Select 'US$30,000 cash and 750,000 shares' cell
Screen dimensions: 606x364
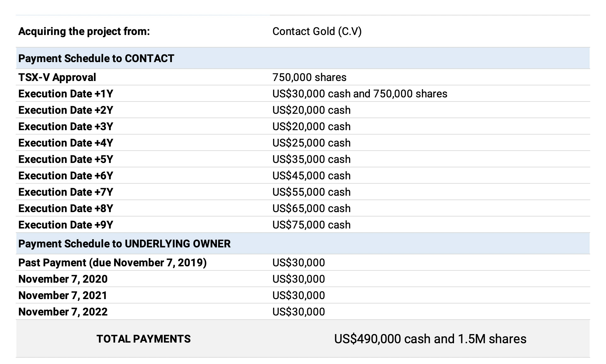point(359,94)
